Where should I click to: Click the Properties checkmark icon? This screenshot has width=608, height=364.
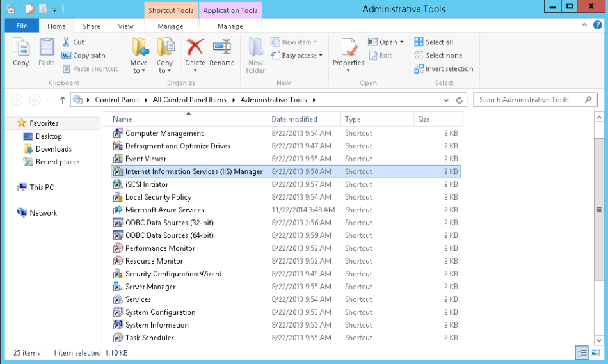pos(348,47)
